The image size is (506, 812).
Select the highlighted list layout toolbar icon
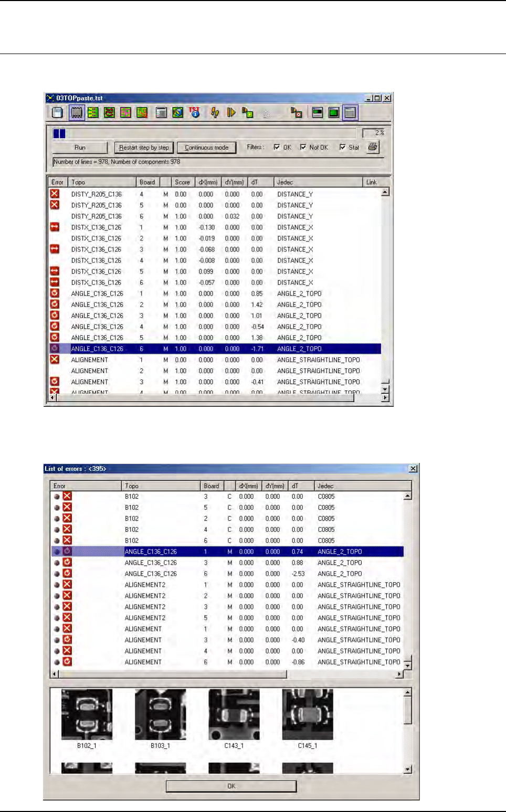(x=350, y=112)
